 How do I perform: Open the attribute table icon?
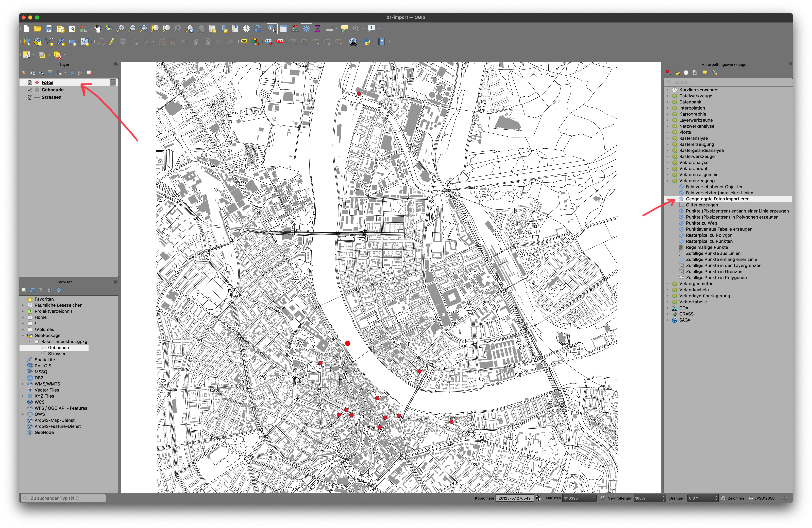point(283,29)
